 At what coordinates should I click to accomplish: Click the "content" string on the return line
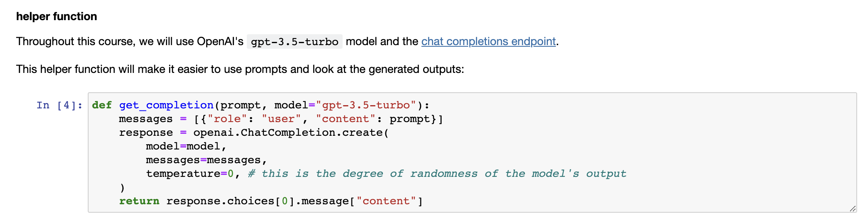386,201
